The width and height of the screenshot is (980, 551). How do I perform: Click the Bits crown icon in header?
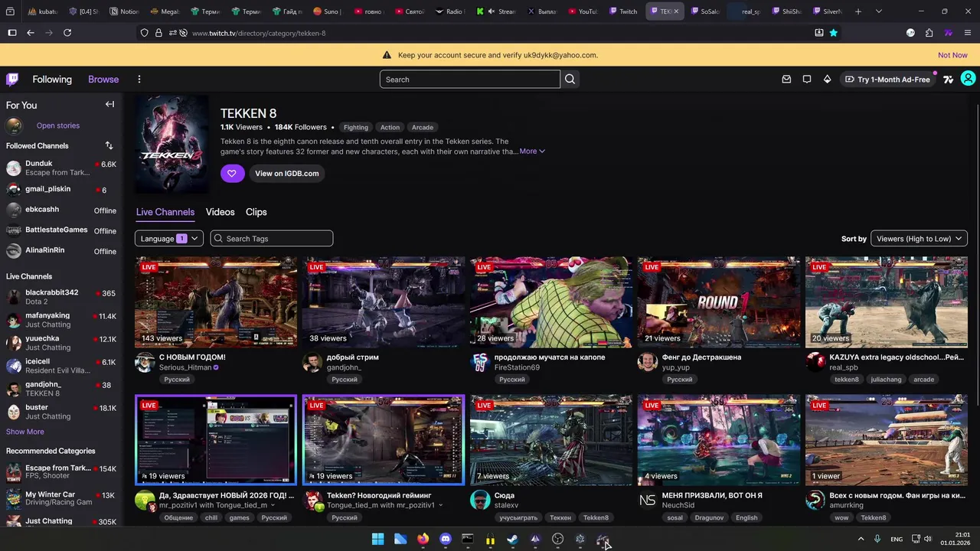tap(827, 79)
